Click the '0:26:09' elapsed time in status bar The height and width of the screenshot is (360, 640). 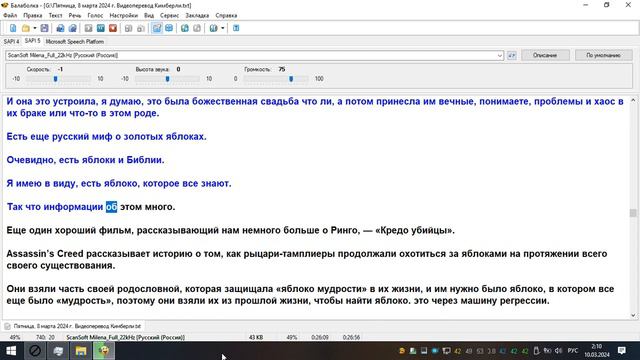320,338
